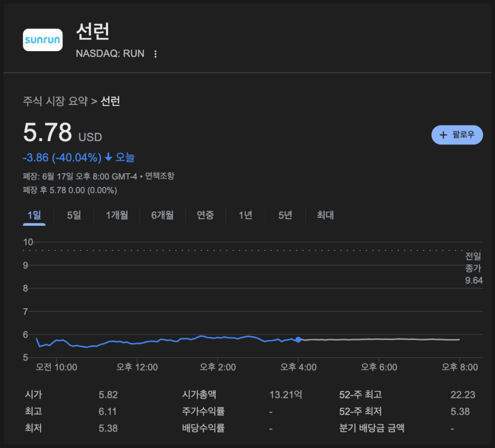Click the -3.86 (-40.04%) change text
The width and height of the screenshot is (495, 448).
click(x=62, y=157)
